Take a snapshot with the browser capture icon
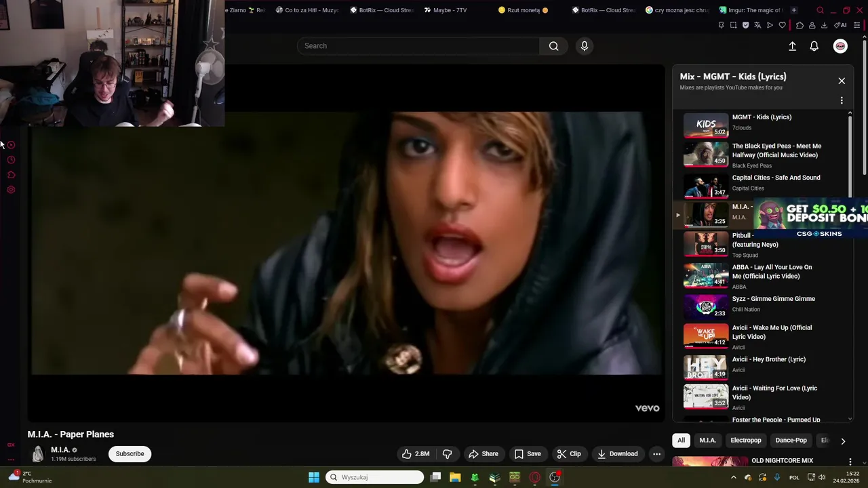 [x=733, y=25]
